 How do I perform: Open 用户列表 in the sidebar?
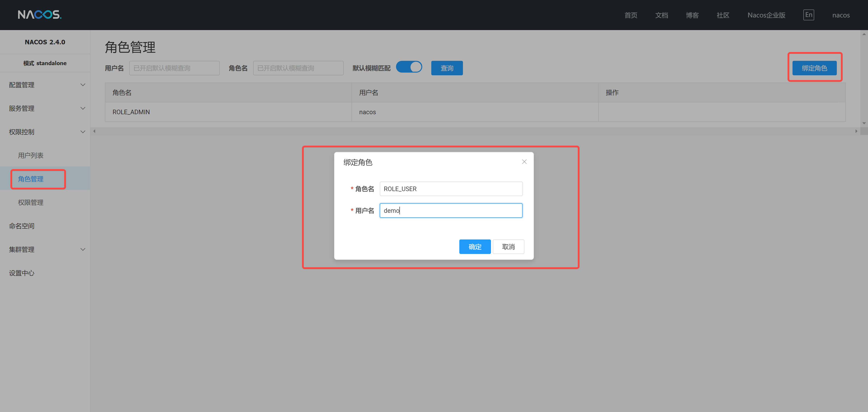[x=31, y=155]
